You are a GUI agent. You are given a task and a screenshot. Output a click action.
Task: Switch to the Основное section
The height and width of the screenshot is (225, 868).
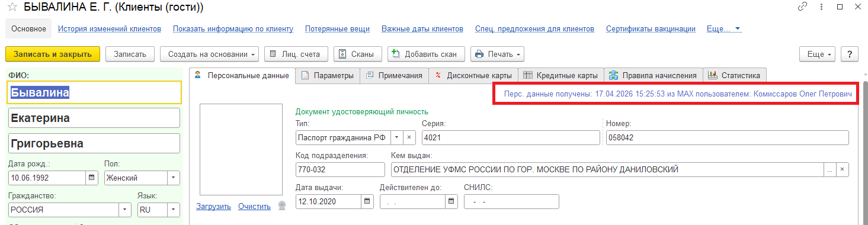tap(28, 28)
